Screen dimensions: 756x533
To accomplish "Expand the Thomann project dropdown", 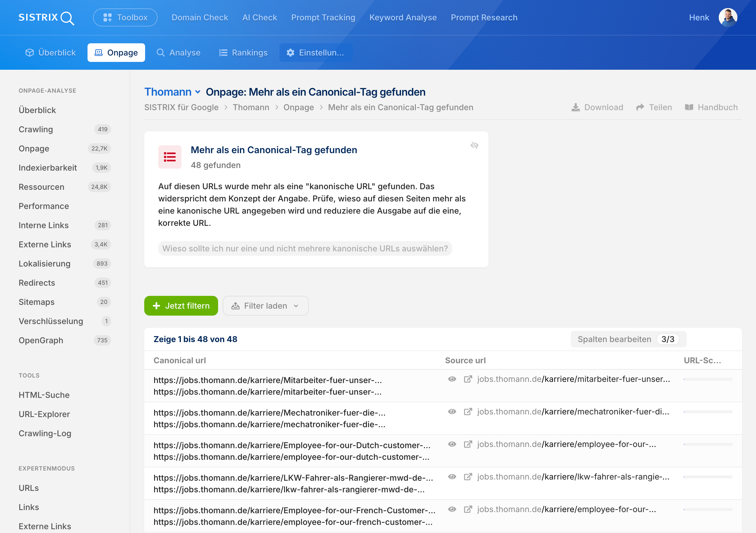I will point(172,92).
